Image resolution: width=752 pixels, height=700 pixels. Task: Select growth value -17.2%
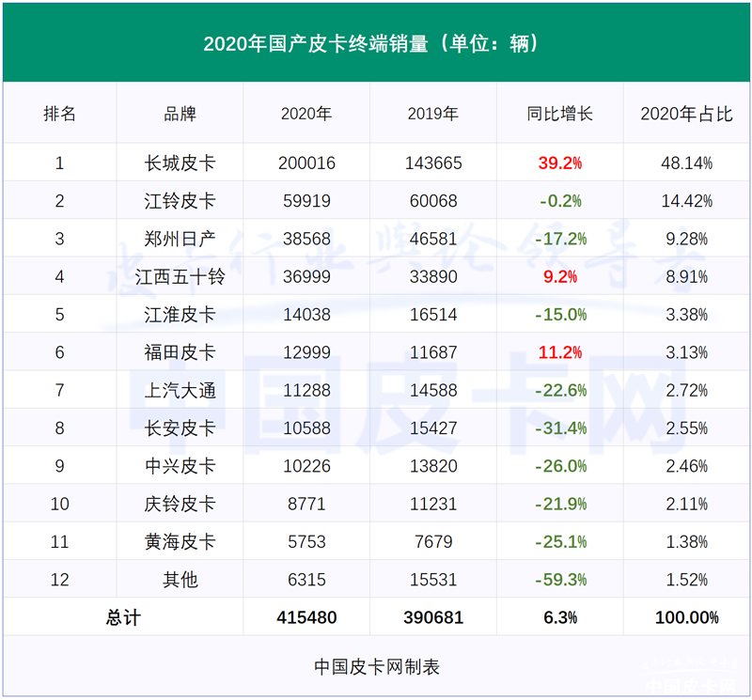point(560,239)
